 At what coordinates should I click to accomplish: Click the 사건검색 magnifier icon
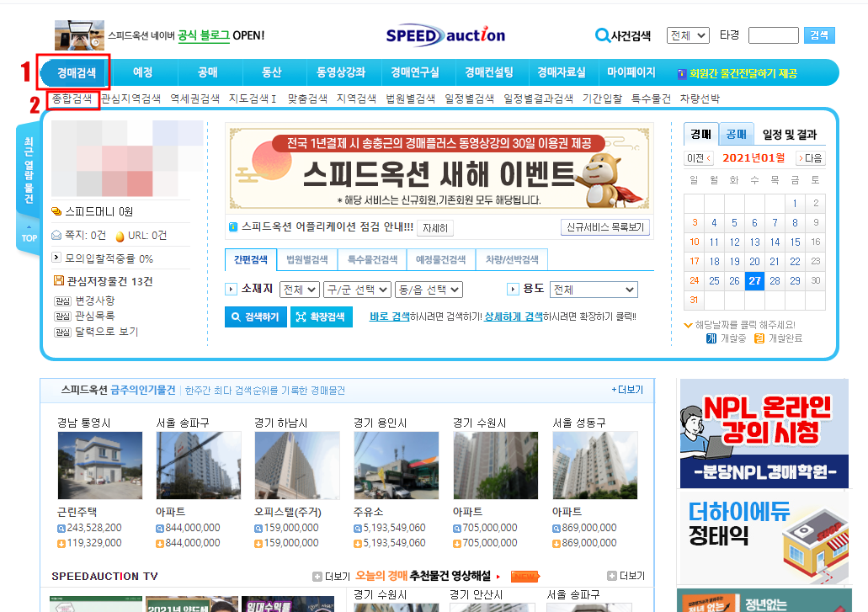(x=602, y=35)
